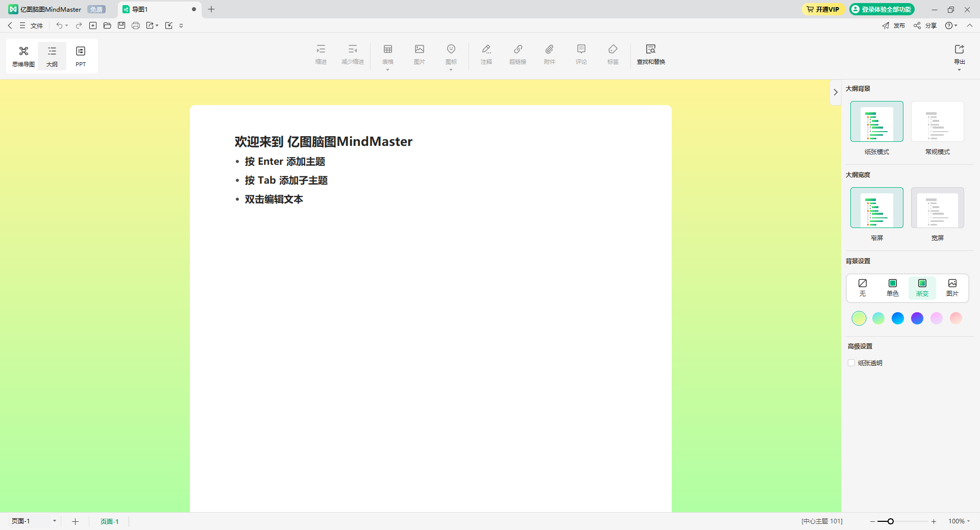Add a 注释 note
Viewport: 980px width, 530px height.
coord(486,54)
